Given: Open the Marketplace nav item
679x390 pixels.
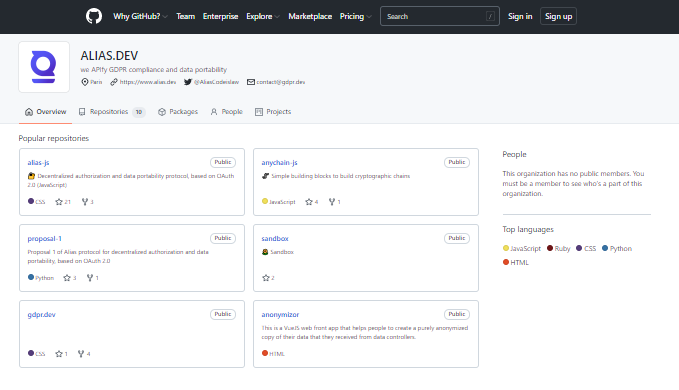Looking at the screenshot, I should pyautogui.click(x=310, y=16).
